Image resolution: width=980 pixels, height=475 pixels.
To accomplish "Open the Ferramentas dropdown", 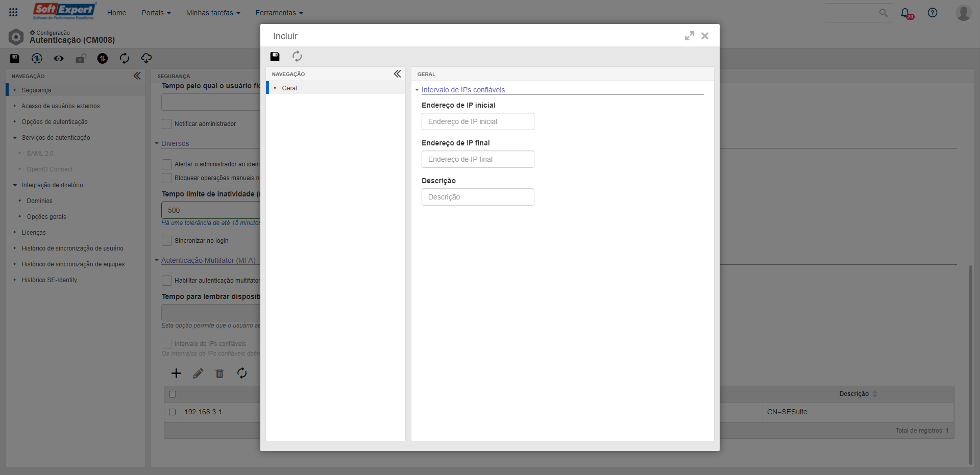I will point(279,13).
